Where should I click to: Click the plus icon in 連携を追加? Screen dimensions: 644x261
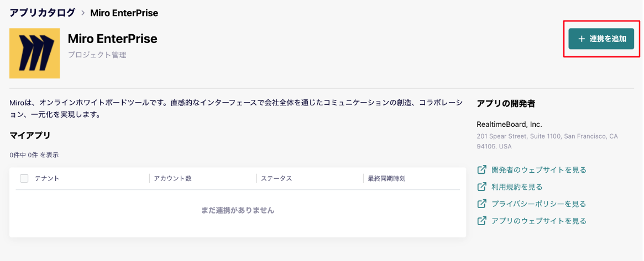point(581,39)
